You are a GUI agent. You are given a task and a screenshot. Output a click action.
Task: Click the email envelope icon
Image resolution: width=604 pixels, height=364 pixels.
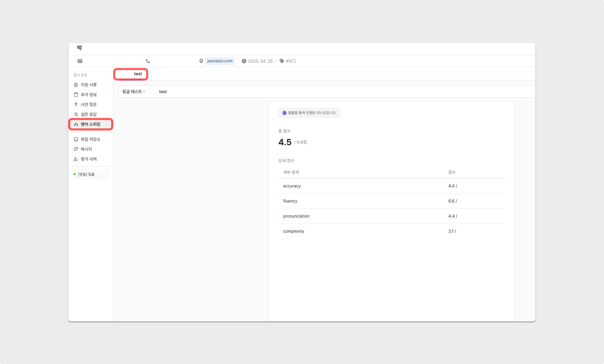pos(80,61)
